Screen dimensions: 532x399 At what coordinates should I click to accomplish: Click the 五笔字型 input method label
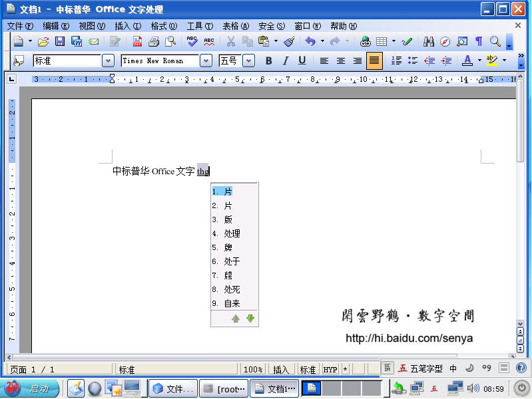pyautogui.click(x=426, y=368)
